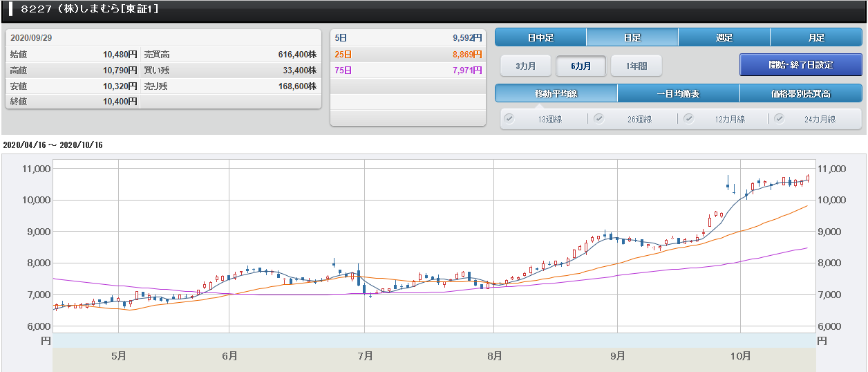
Task: Click the chart date range 2020/04/16 ～ 2020/10/16
Action: 53,145
